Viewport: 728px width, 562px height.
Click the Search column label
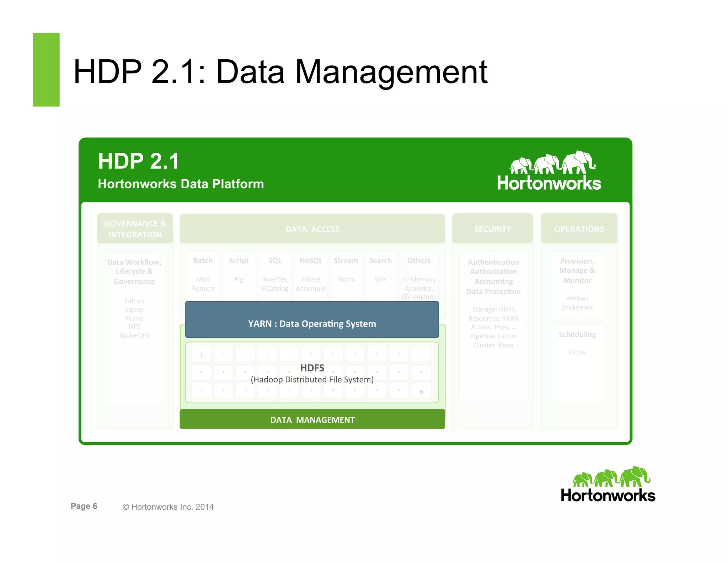click(380, 260)
